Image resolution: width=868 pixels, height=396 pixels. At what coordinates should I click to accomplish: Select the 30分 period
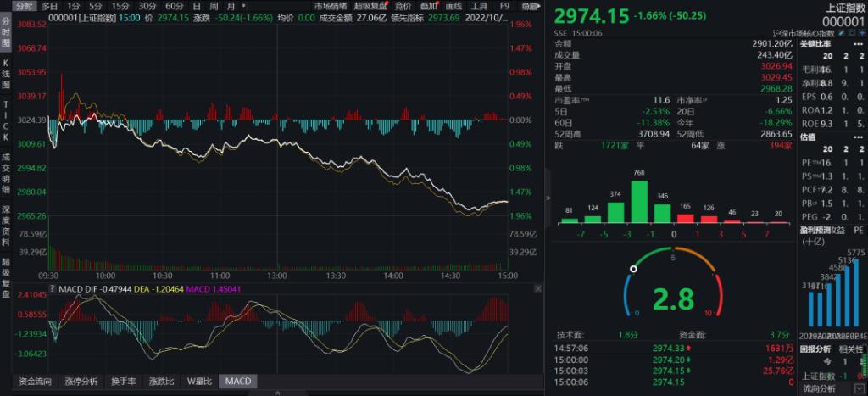pyautogui.click(x=147, y=5)
